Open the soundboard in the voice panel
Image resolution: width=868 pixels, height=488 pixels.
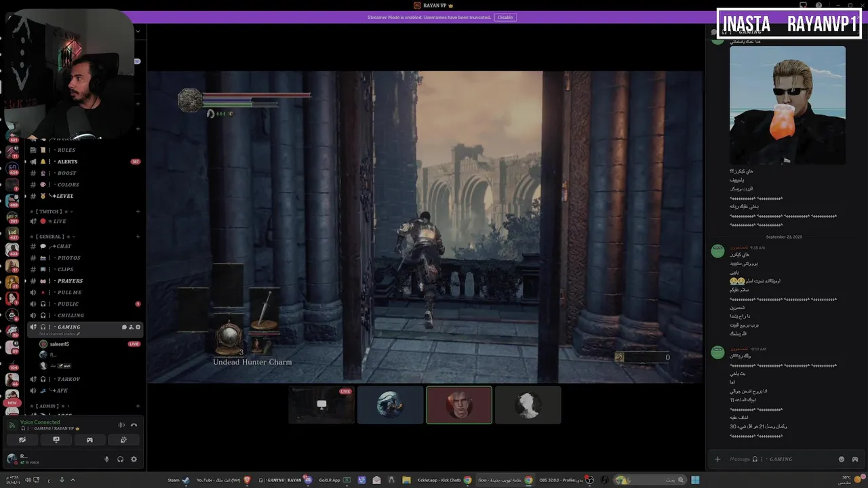click(x=123, y=440)
